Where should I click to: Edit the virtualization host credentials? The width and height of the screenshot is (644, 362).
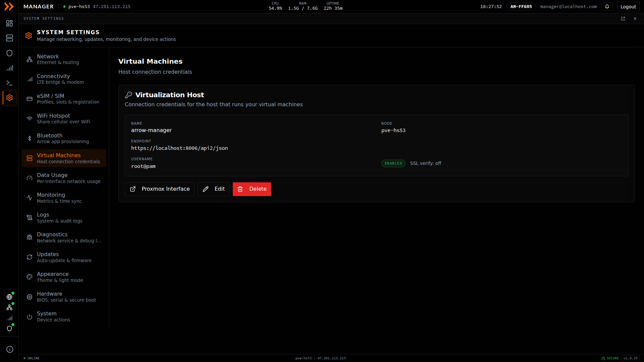[x=214, y=189]
